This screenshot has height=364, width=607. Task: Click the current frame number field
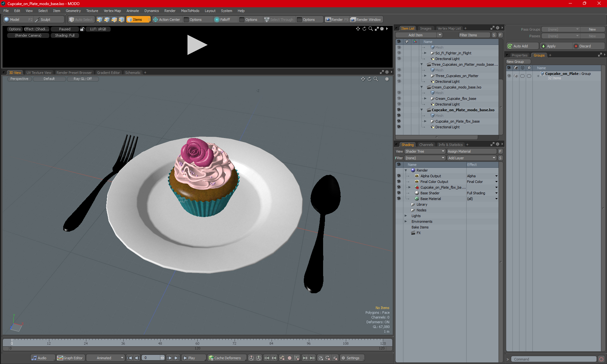point(151,358)
